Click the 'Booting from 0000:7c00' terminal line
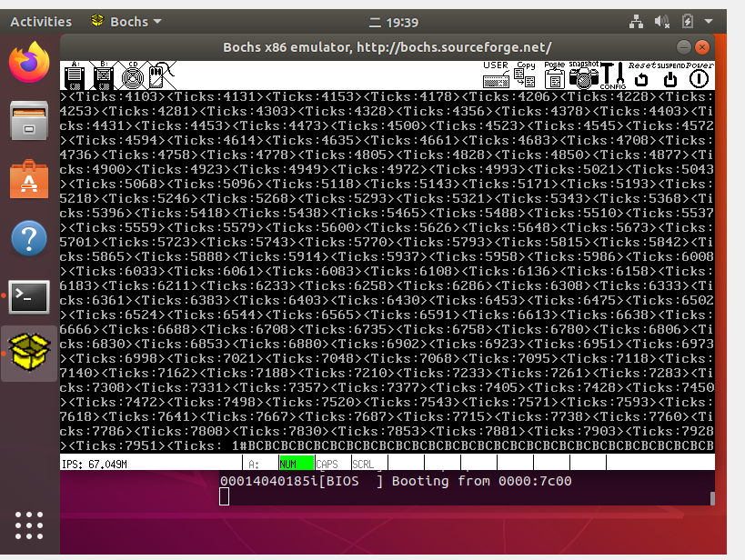The image size is (745, 560). pyautogui.click(x=396, y=482)
